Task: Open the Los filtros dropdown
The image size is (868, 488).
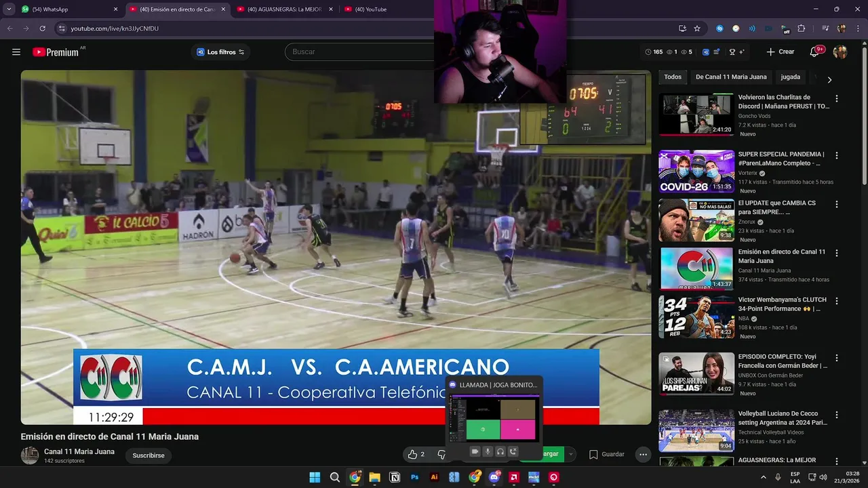Action: coord(220,52)
